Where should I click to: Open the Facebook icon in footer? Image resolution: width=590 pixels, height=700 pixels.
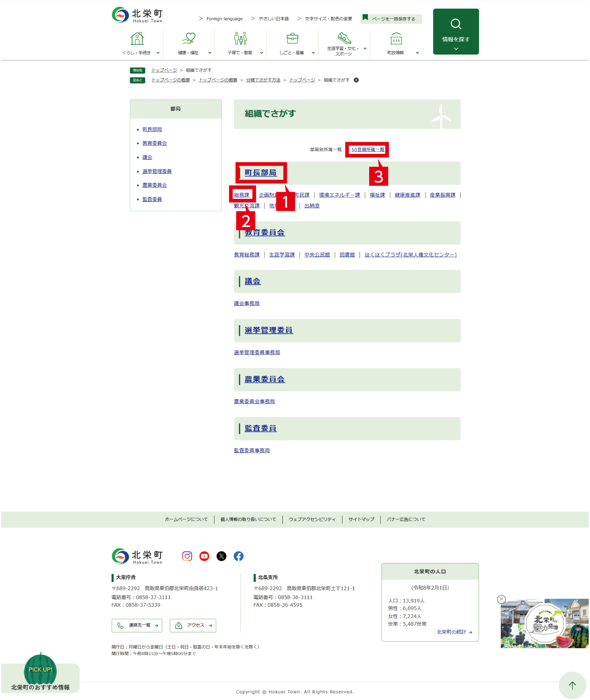[239, 556]
